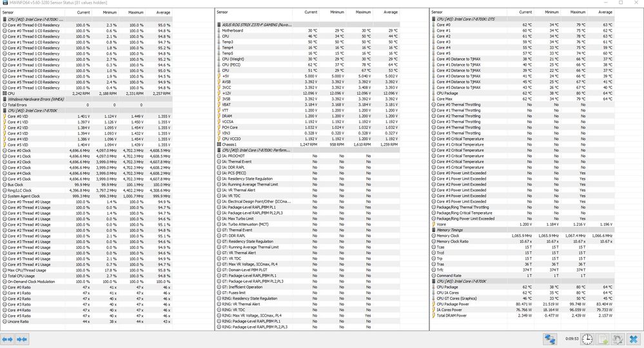Select the Windows Hardware Errors (WHEA) header
Screen dimensions: 644x348
tap(86, 99)
